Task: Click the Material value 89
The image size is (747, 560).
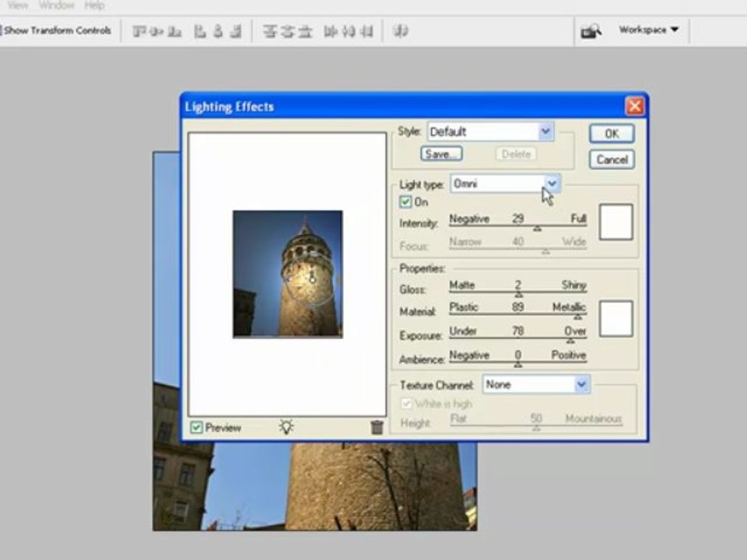Action: pos(518,306)
